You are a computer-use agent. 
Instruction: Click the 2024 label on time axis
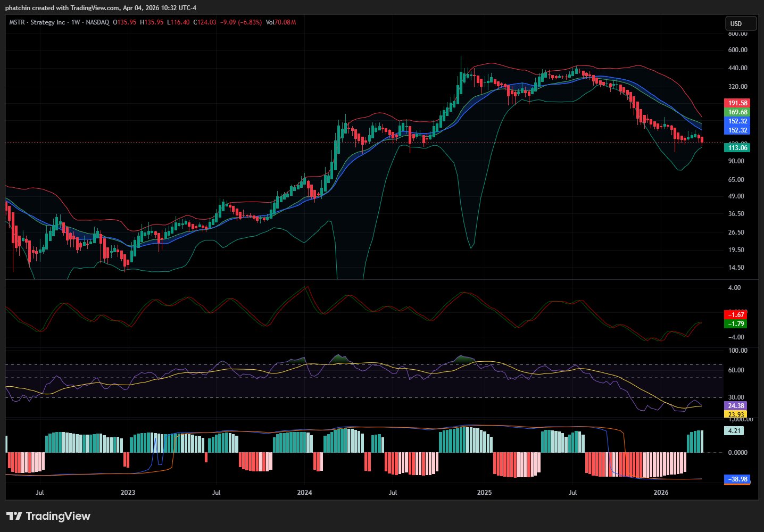click(x=304, y=493)
